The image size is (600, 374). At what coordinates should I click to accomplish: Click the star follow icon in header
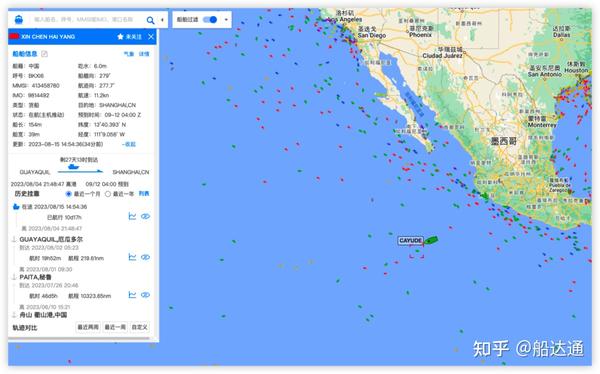120,37
